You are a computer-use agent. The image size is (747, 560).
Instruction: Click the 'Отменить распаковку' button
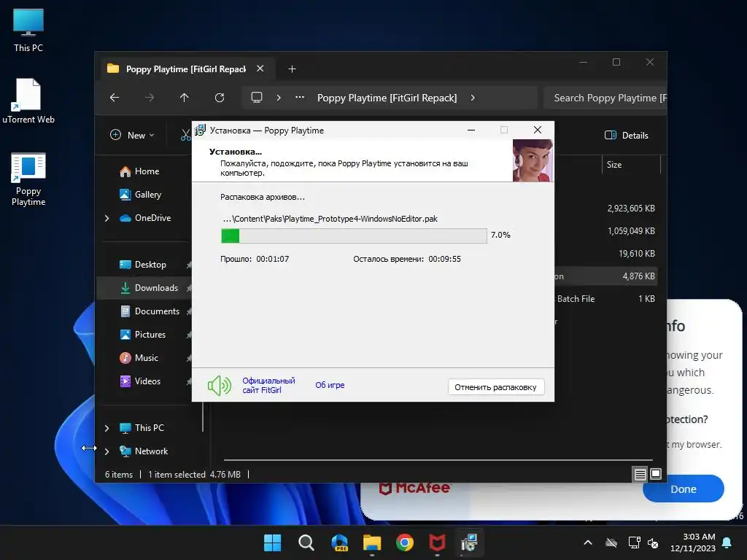(x=495, y=387)
